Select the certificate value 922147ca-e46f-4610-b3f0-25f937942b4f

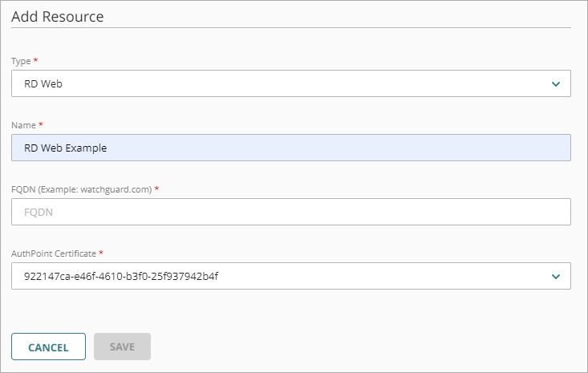click(x=122, y=277)
